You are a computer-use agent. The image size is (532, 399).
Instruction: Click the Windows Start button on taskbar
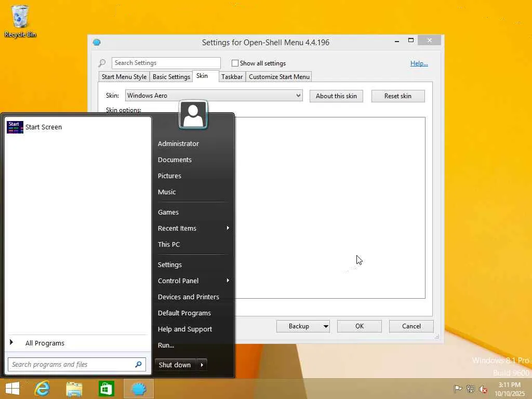tap(12, 389)
